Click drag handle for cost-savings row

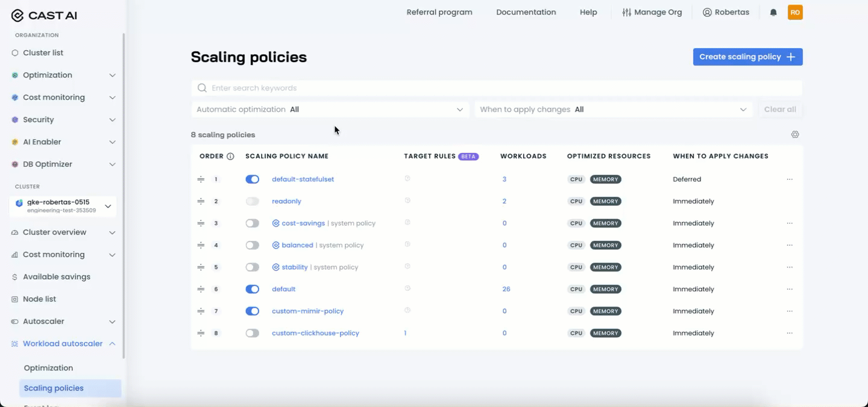point(201,223)
